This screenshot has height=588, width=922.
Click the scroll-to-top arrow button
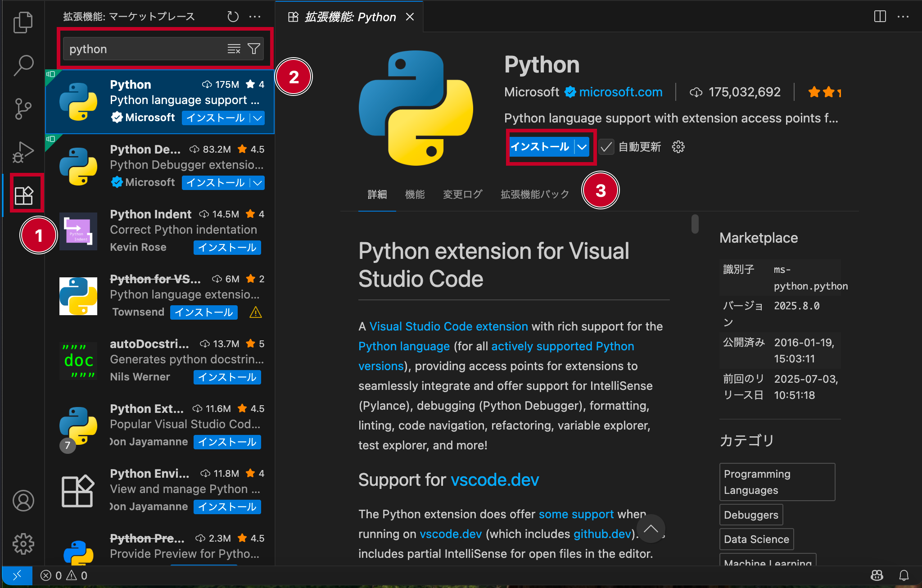[651, 529]
